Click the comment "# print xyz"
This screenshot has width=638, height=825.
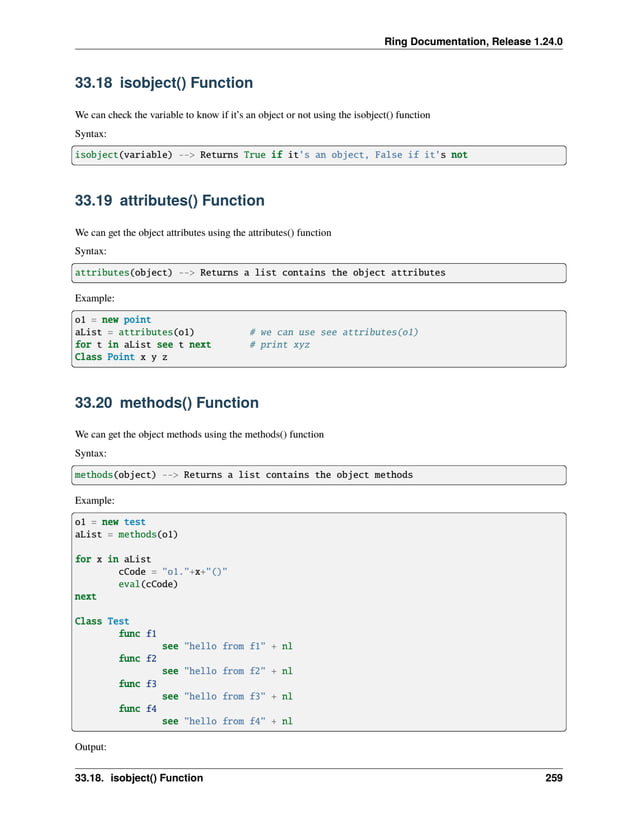click(x=279, y=345)
